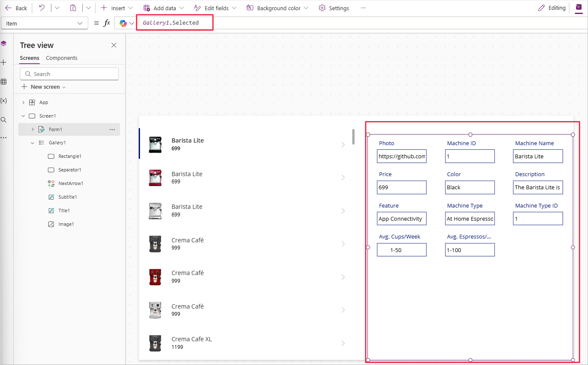
Task: Open the Data table icon in sidebar
Action: tap(4, 81)
